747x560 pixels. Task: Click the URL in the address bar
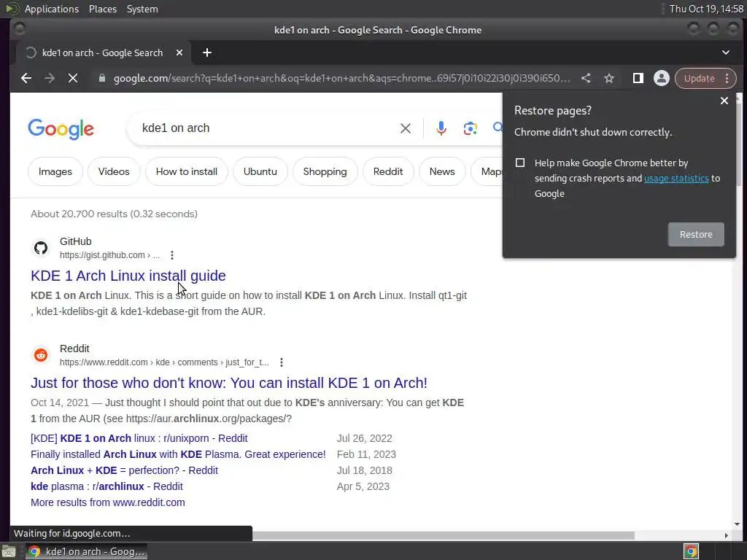coord(341,78)
